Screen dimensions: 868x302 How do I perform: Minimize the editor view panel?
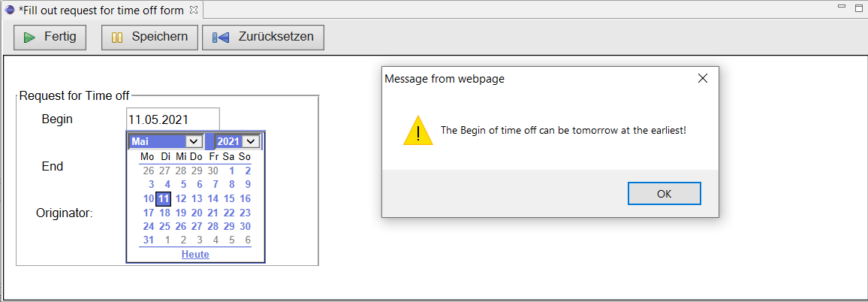click(x=842, y=7)
